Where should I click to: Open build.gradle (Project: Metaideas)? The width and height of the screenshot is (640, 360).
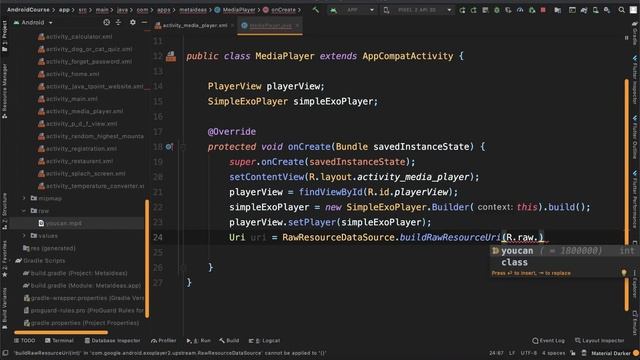79,273
